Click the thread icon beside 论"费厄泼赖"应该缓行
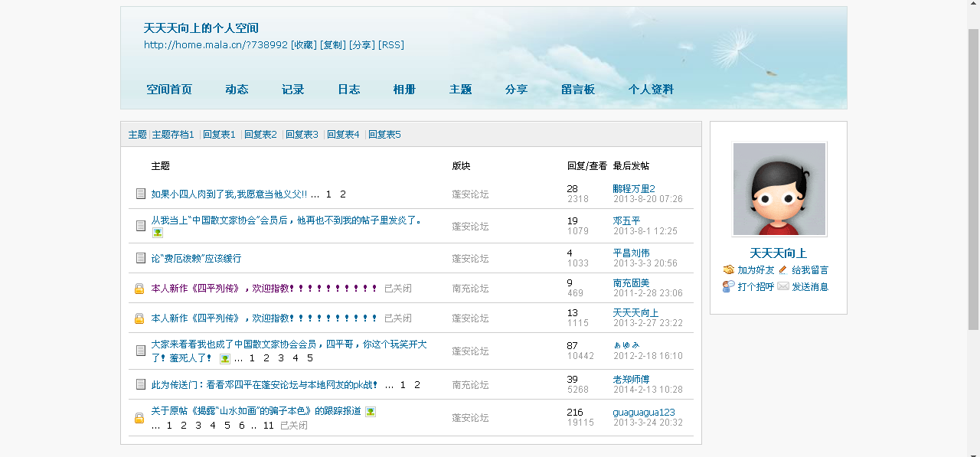Screen dimensions: 980x457 coord(140,258)
